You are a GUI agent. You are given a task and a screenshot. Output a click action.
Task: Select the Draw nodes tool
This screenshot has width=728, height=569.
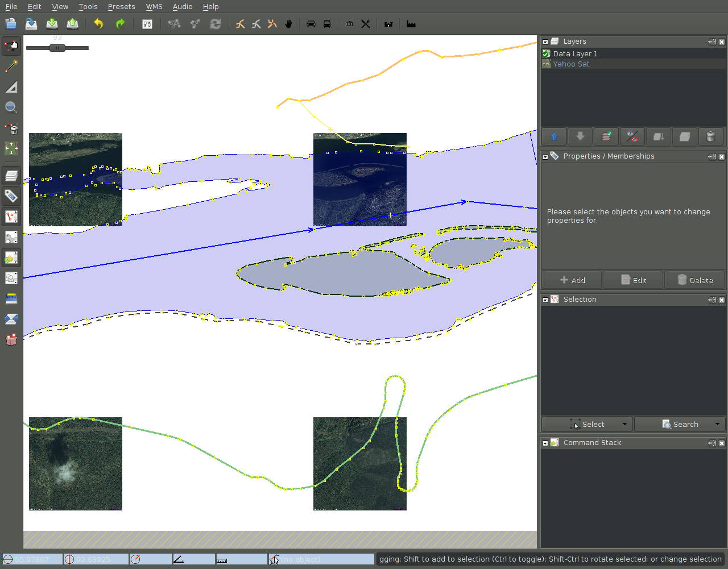tap(11, 67)
